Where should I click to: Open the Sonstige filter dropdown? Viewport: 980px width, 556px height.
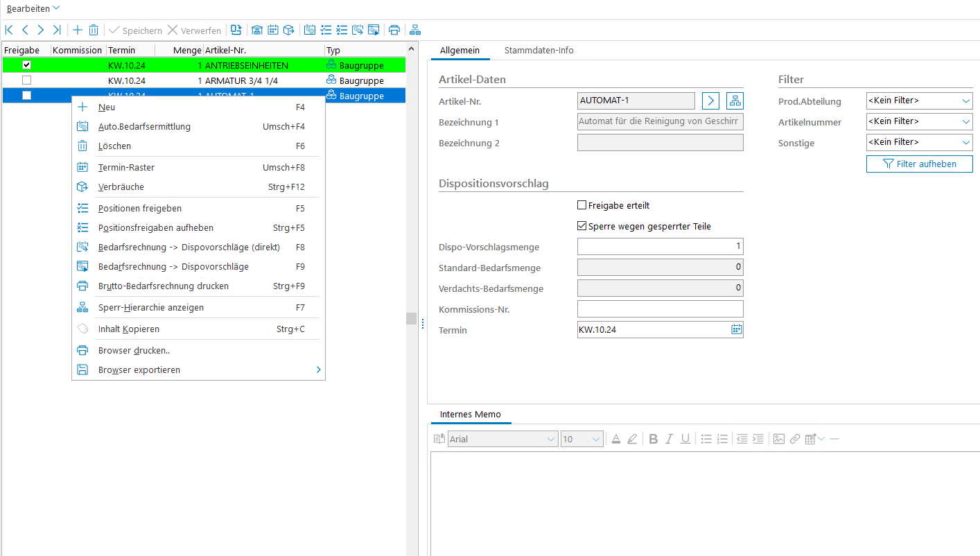(x=919, y=142)
